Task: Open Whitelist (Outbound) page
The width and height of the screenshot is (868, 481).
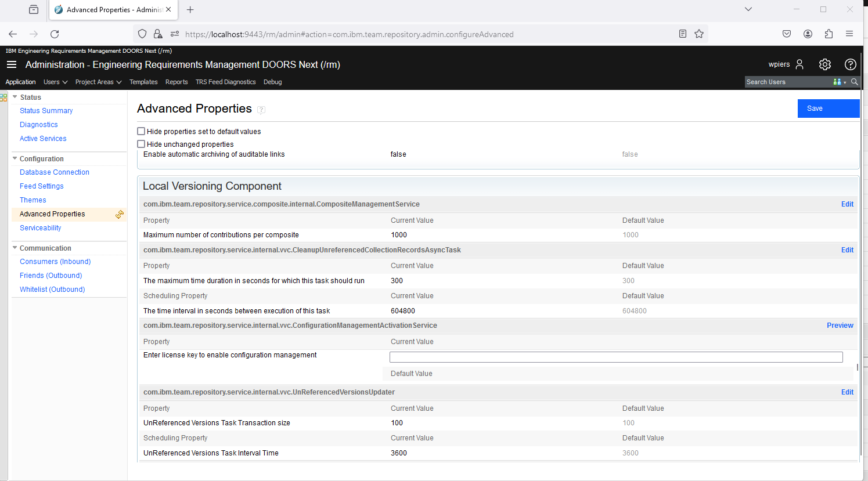Action: 52,290
